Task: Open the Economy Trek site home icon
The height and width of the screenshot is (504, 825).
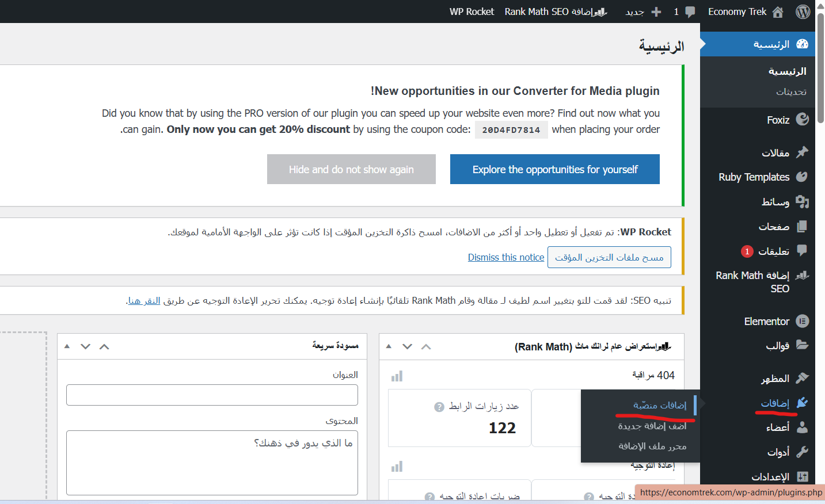Action: tap(778, 12)
